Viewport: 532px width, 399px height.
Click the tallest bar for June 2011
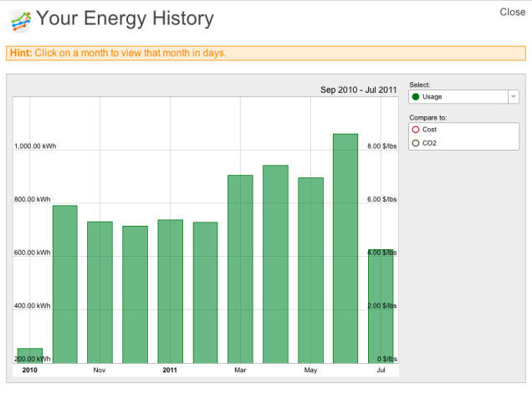click(x=345, y=248)
